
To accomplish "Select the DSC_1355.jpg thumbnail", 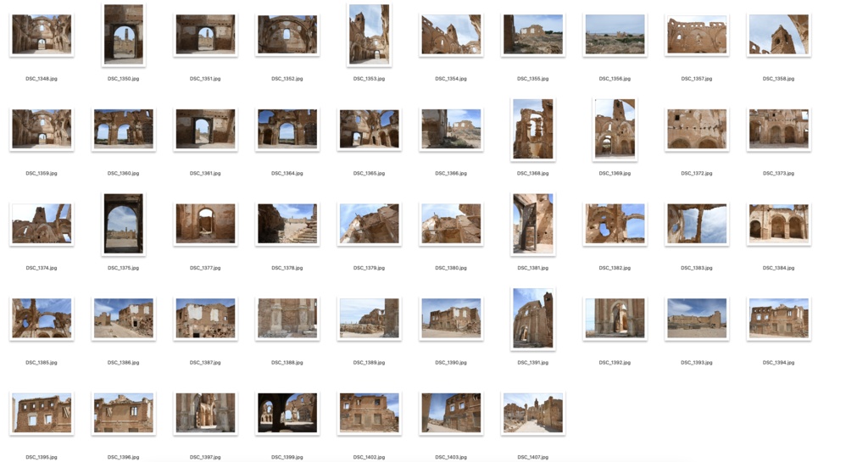I will click(533, 34).
